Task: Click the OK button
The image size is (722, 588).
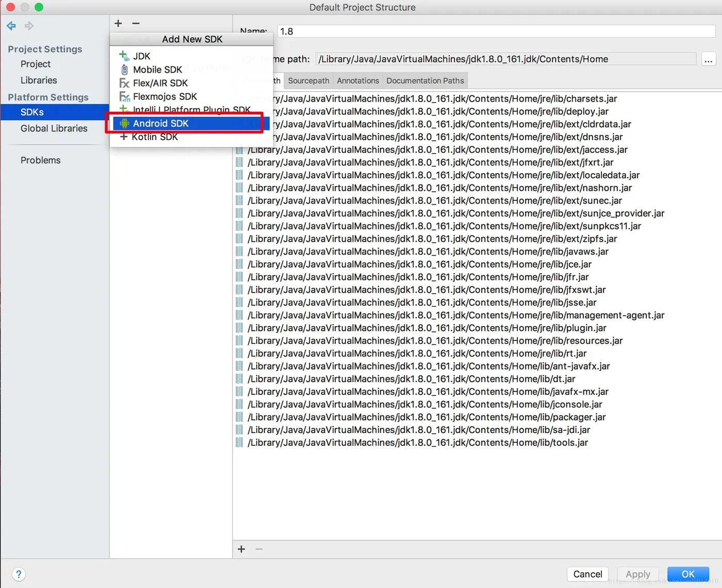Action: pyautogui.click(x=688, y=574)
